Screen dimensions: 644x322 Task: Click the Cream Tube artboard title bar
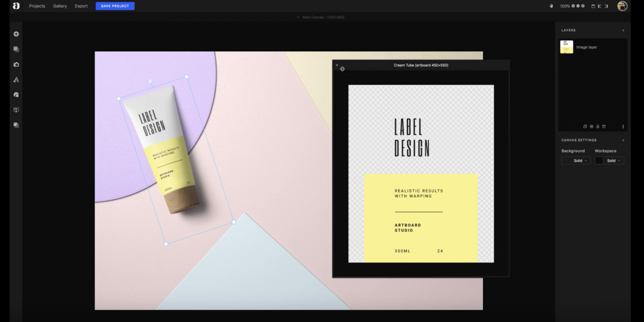(x=421, y=65)
